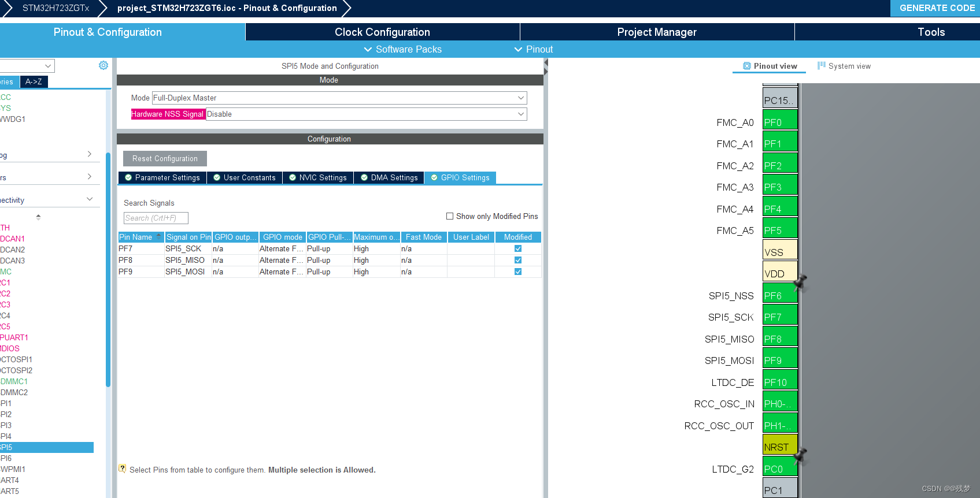Click the sort arrow in Pin Name header
Viewport: 980px width, 498px height.
click(x=159, y=236)
